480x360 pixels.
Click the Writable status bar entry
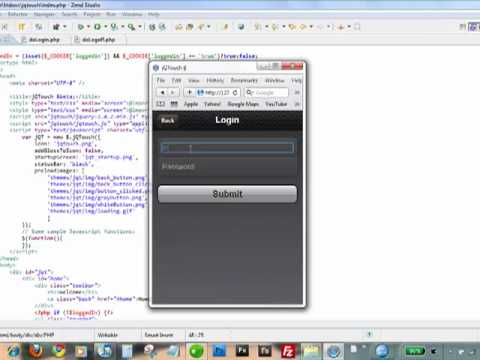pyautogui.click(x=107, y=335)
